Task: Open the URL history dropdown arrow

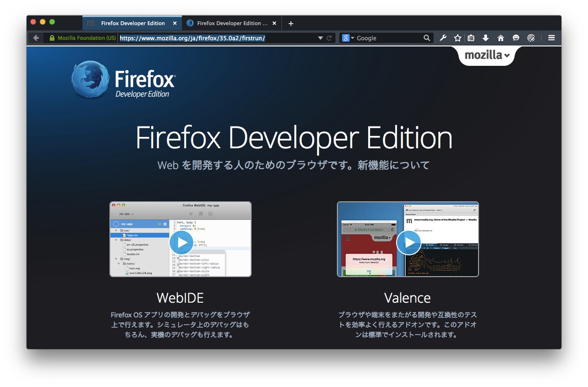Action: (321, 38)
